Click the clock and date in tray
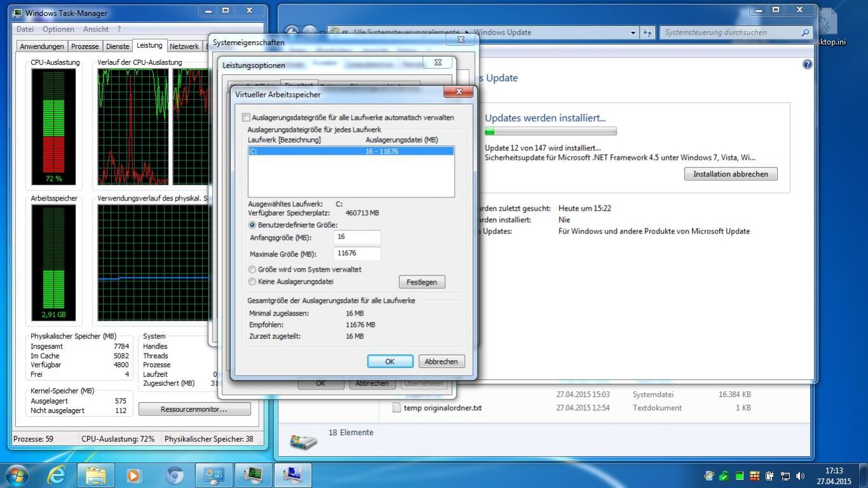The width and height of the screenshot is (868, 488). coord(834,476)
